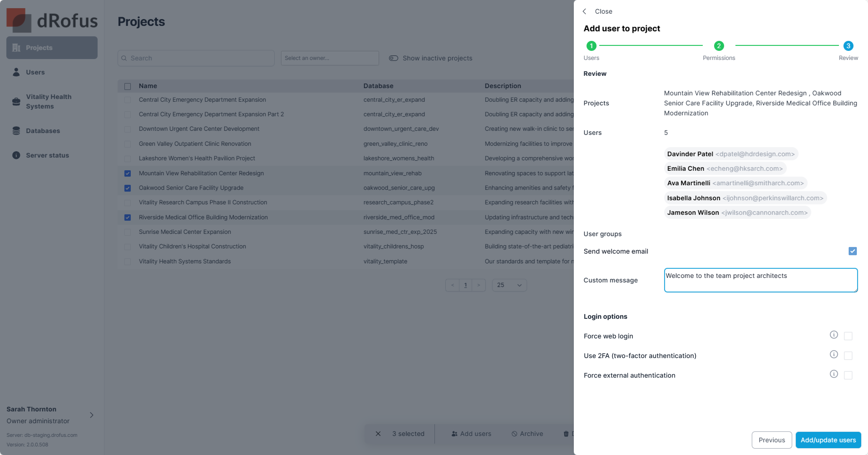Click the Database column header
The width and height of the screenshot is (868, 455).
tap(378, 86)
